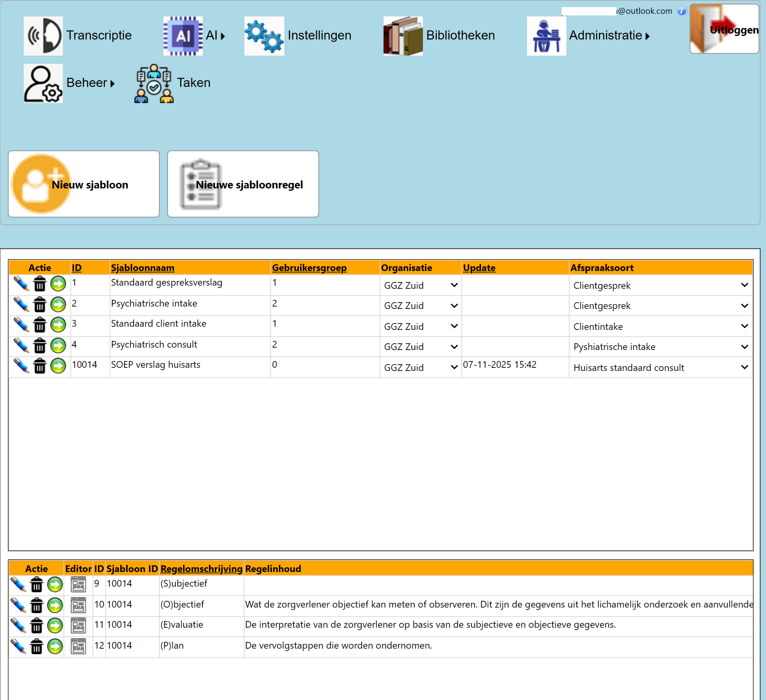Click the blue info icon next to email
766x700 pixels.
click(681, 11)
